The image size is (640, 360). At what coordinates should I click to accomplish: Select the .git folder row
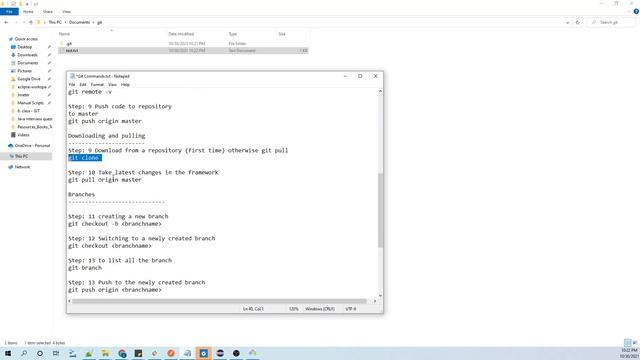183,43
